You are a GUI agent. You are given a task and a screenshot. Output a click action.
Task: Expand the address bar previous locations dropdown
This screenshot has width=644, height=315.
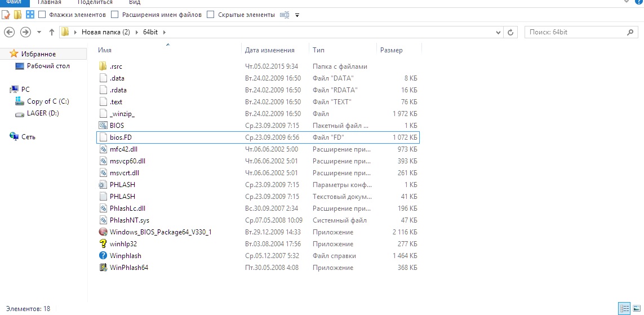pos(498,33)
